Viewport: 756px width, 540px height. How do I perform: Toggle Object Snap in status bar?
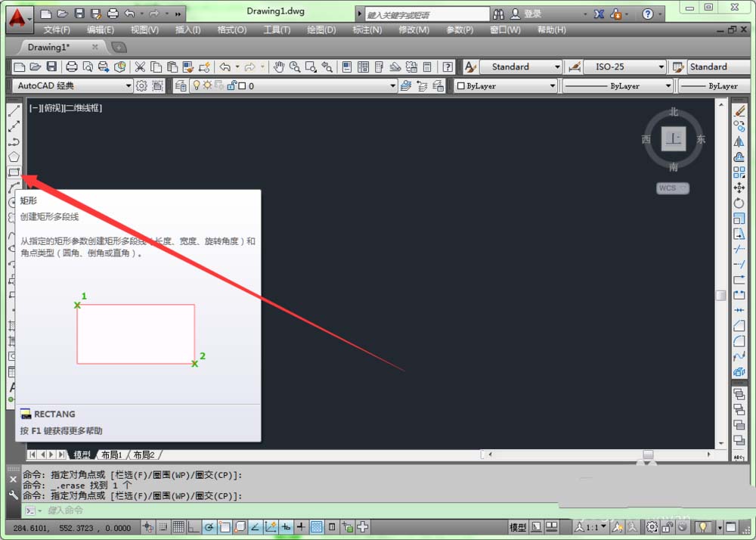click(225, 527)
